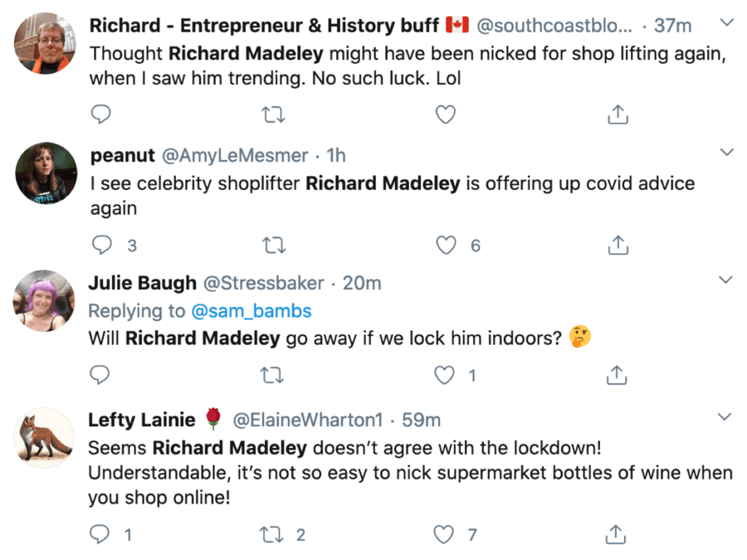Share Julie Baugh's tweet
This screenshot has height=560, width=747.
[616, 376]
